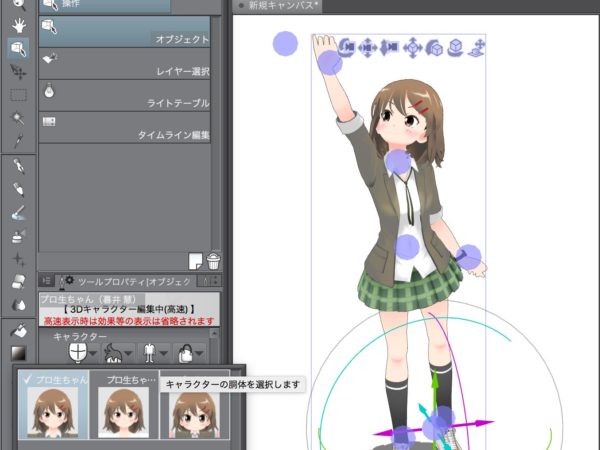
Task: Click the raised hand pose handle
Action: pos(330,63)
